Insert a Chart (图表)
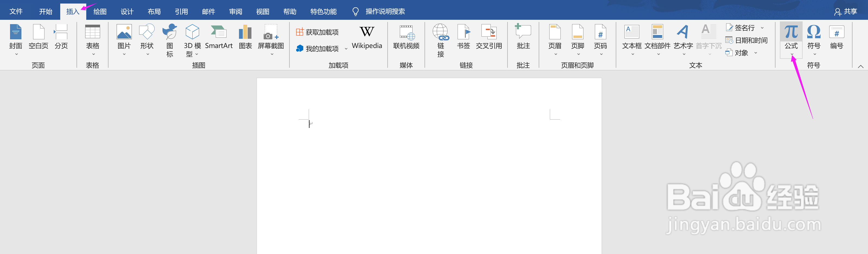 (245, 37)
